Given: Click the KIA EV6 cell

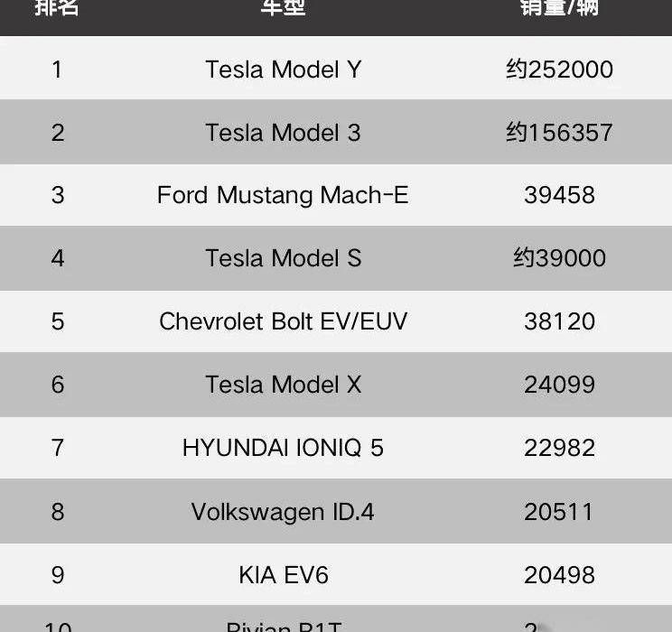Looking at the screenshot, I should [283, 575].
